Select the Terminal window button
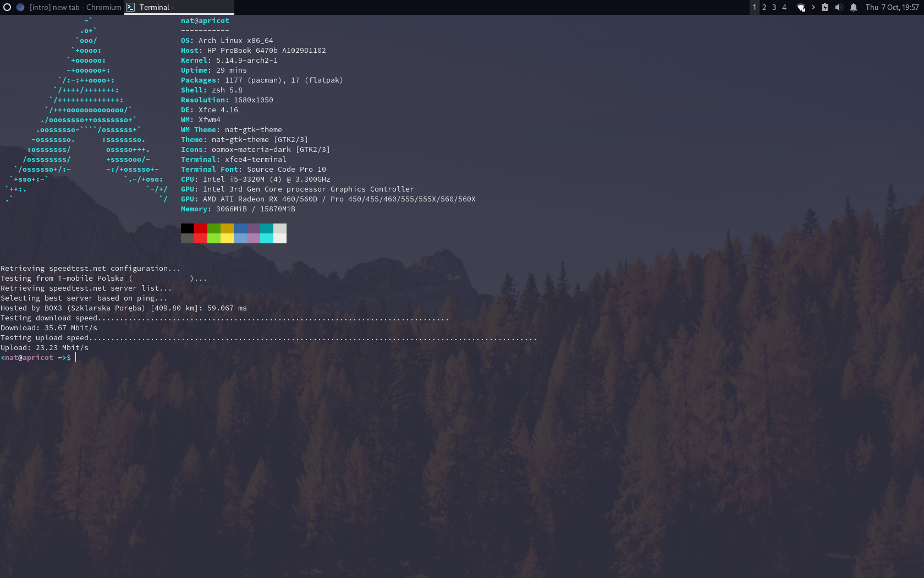 click(179, 7)
